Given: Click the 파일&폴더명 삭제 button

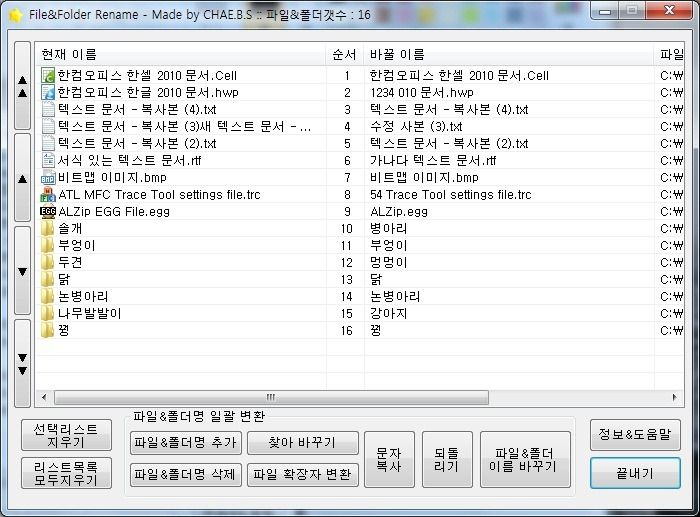Looking at the screenshot, I should (x=186, y=475).
